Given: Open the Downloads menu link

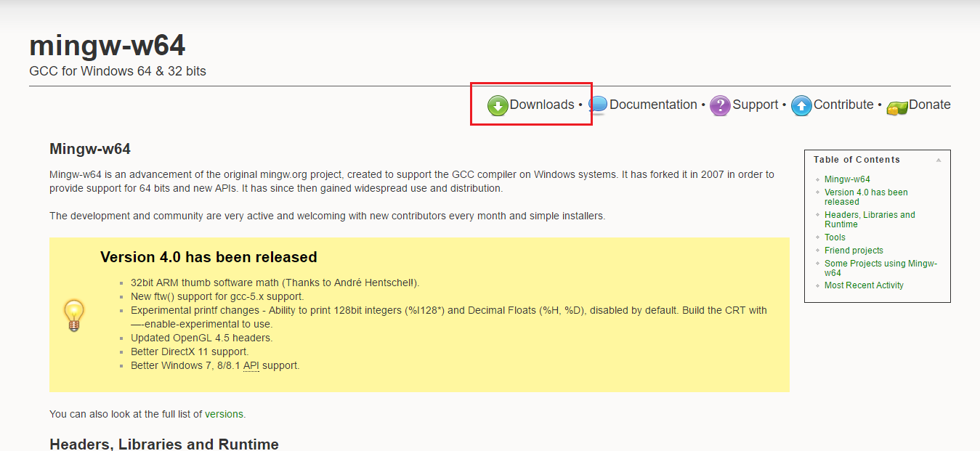Looking at the screenshot, I should [542, 105].
